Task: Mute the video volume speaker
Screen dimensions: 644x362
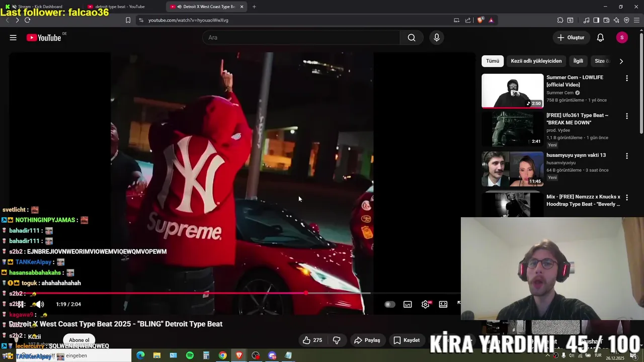Action: pyautogui.click(x=39, y=304)
